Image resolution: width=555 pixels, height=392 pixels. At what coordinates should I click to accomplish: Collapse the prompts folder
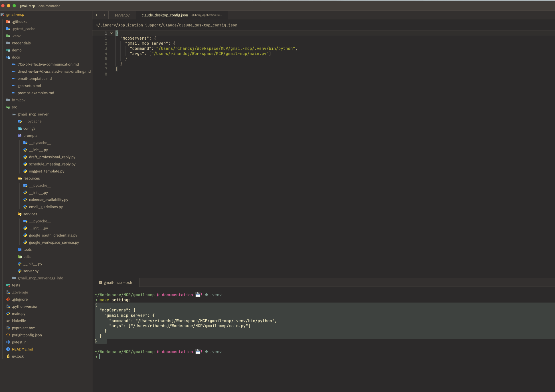[30, 136]
